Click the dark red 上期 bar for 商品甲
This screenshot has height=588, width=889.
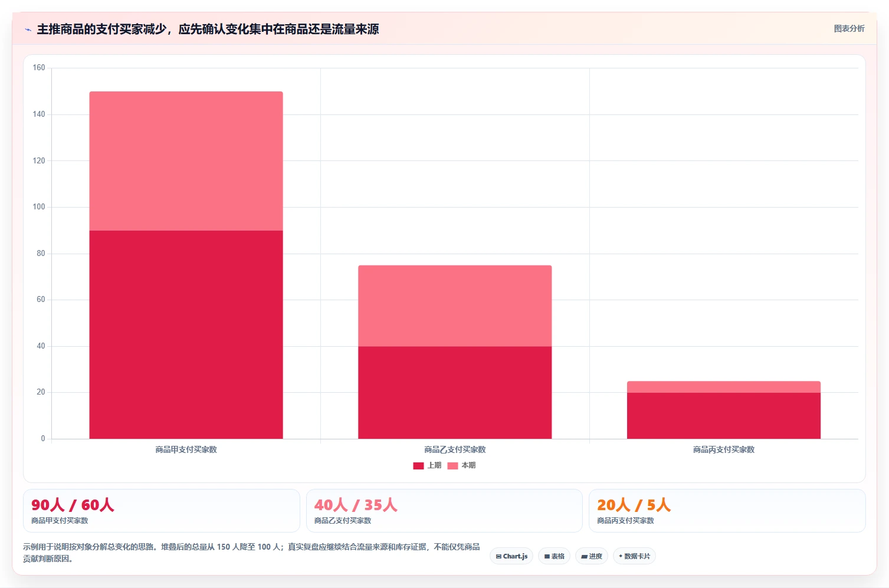coord(186,334)
